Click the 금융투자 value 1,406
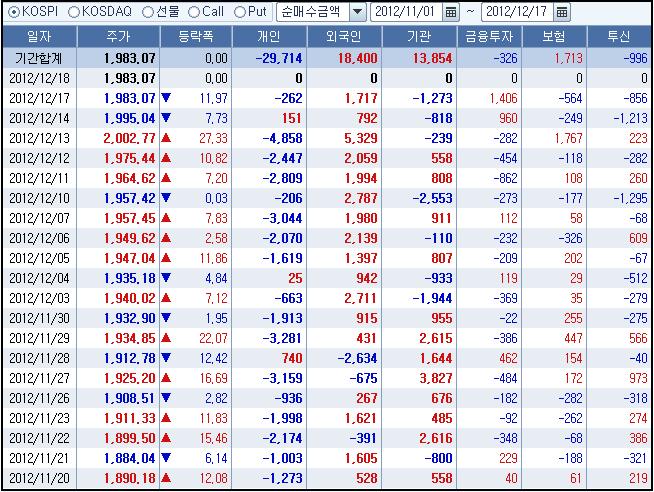 pyautogui.click(x=503, y=98)
